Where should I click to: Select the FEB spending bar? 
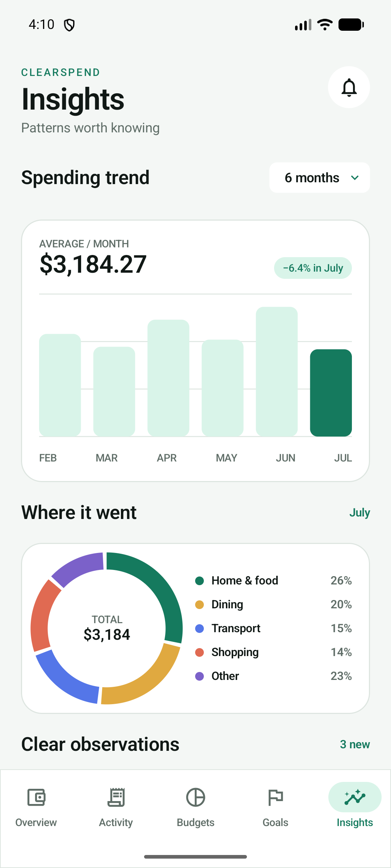click(x=60, y=385)
